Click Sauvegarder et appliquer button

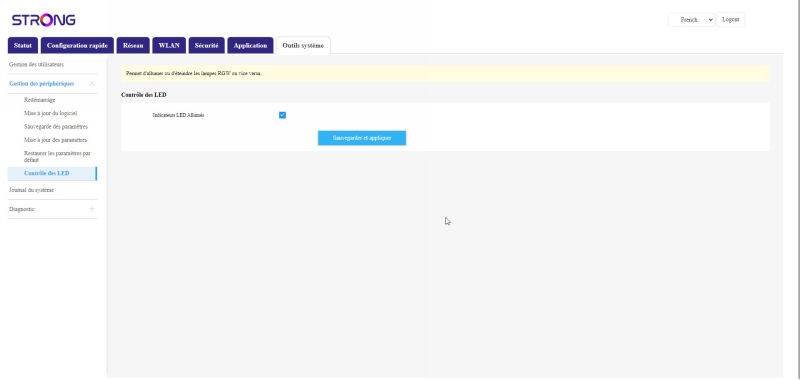[x=362, y=138]
